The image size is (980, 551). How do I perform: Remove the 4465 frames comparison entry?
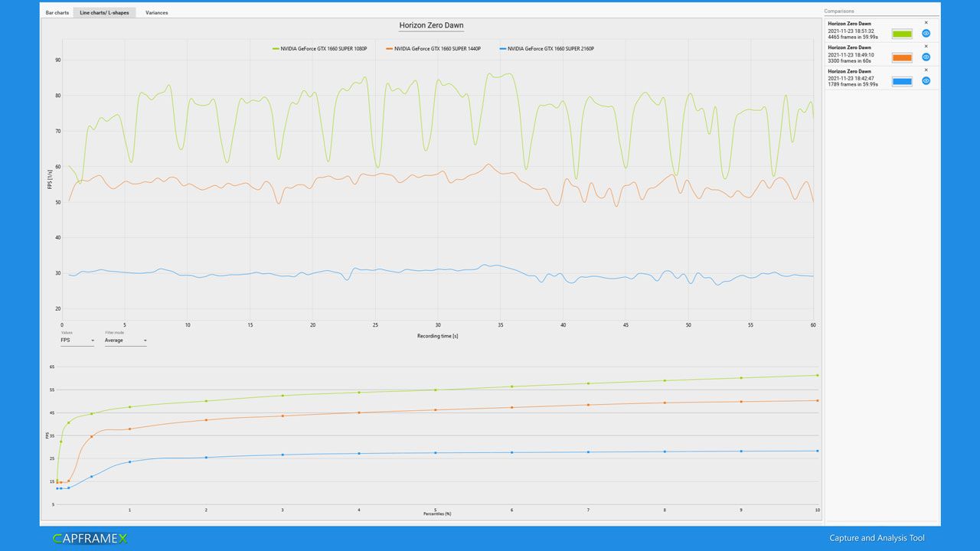click(x=926, y=23)
